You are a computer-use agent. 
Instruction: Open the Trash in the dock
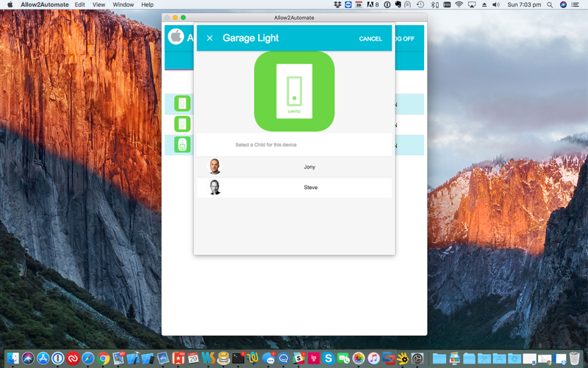[574, 358]
